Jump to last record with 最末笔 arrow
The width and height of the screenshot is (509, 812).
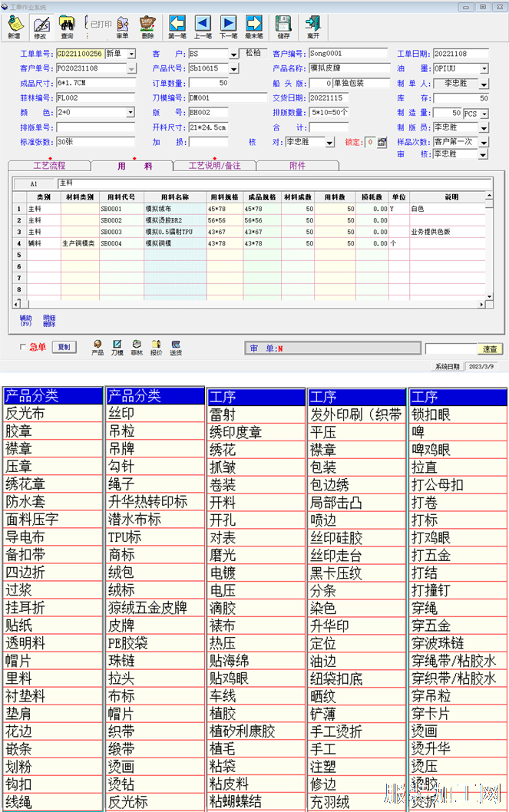click(x=254, y=28)
